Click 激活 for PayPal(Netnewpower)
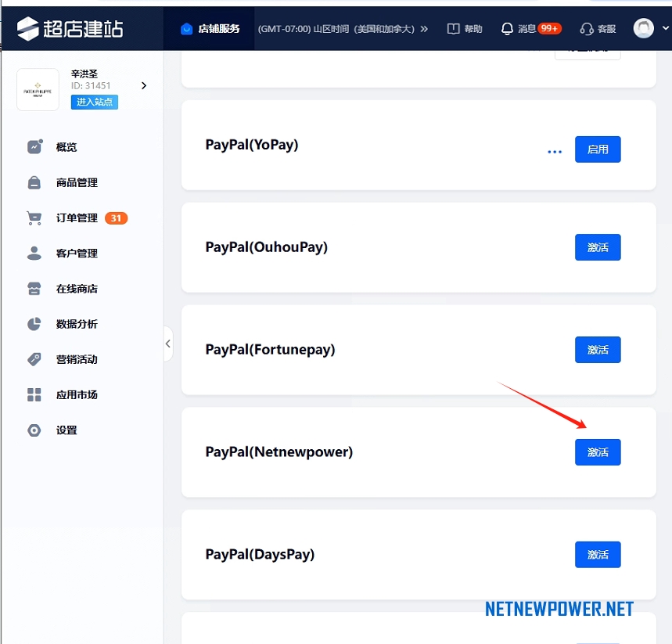The image size is (672, 644). point(598,452)
